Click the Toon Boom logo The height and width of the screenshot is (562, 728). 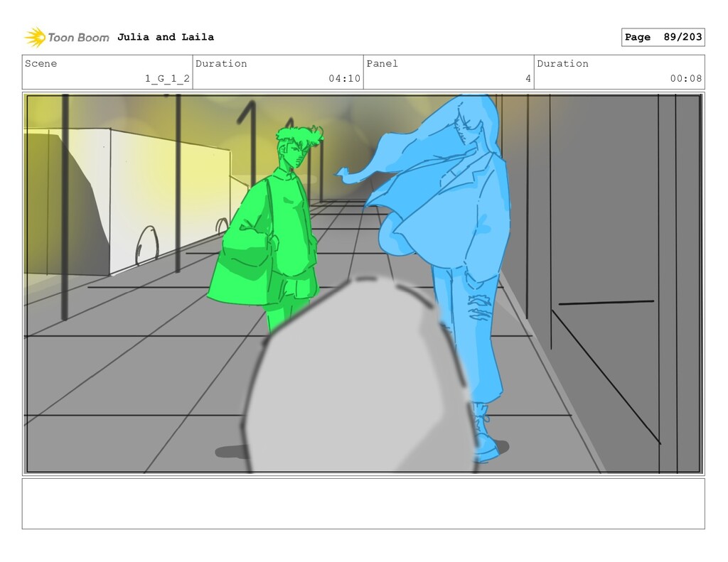(x=67, y=38)
